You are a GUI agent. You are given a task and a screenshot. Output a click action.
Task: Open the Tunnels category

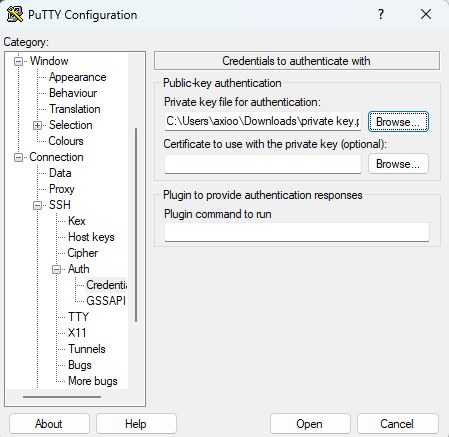pyautogui.click(x=87, y=349)
